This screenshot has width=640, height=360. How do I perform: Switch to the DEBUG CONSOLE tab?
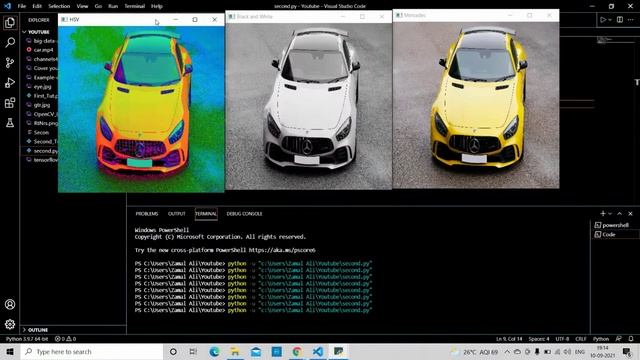[x=244, y=213]
